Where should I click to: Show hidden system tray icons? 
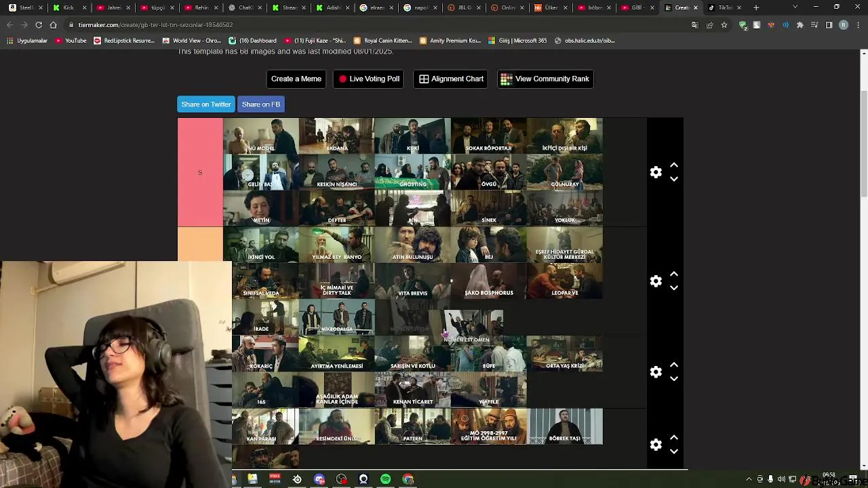pyautogui.click(x=749, y=479)
